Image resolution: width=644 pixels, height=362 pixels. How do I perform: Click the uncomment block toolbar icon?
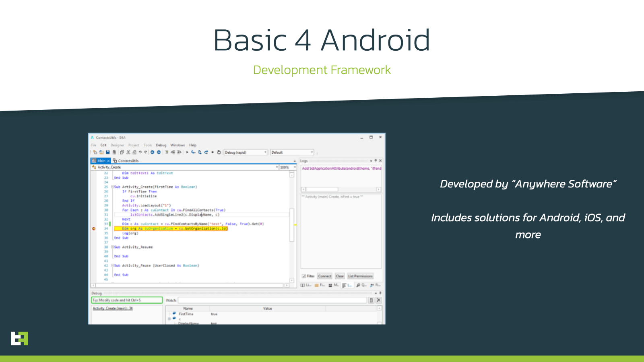pyautogui.click(x=179, y=152)
